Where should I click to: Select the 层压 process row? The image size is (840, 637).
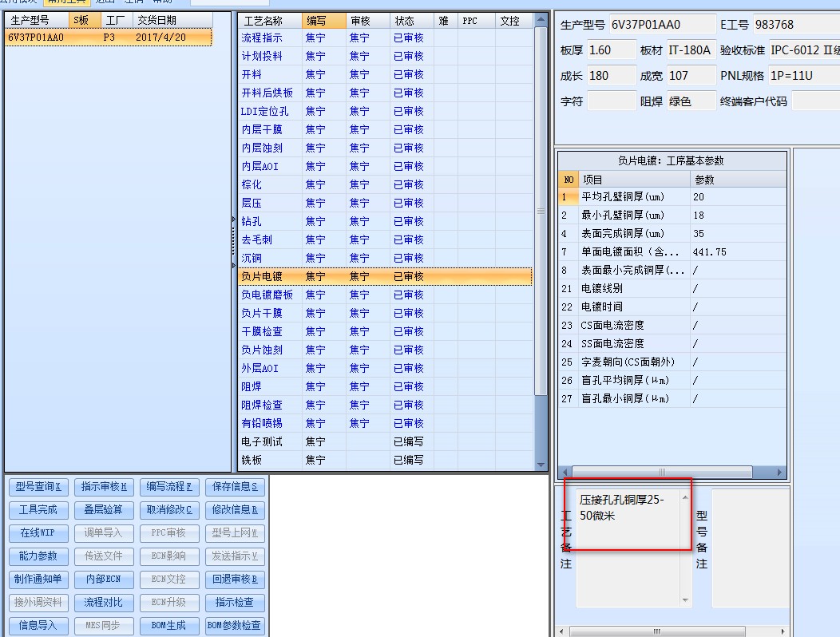(x=386, y=203)
